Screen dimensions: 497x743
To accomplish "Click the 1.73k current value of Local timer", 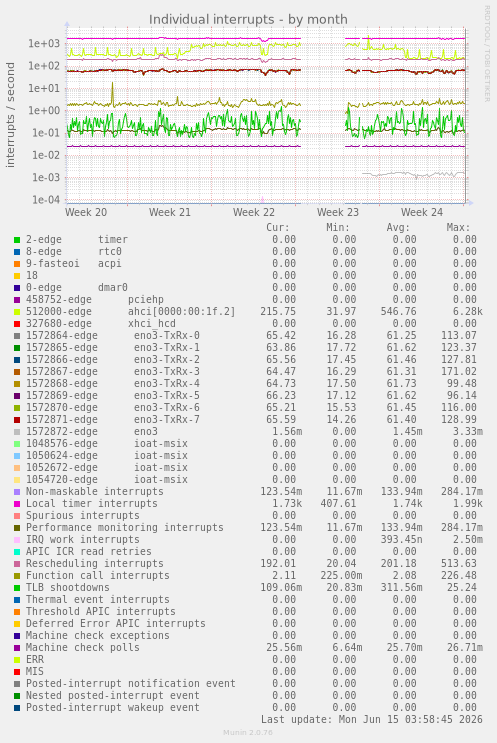I will point(287,504).
